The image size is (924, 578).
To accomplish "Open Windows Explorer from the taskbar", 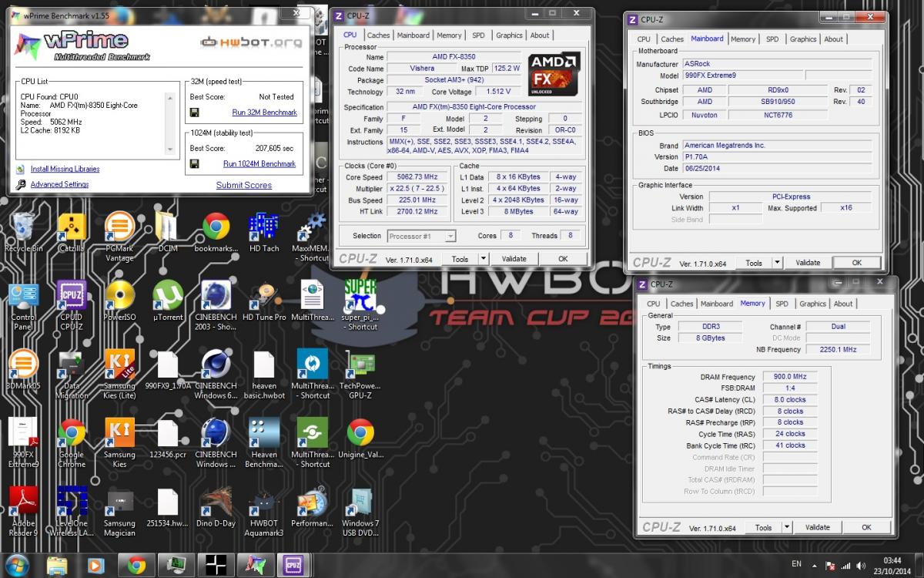I will click(57, 564).
